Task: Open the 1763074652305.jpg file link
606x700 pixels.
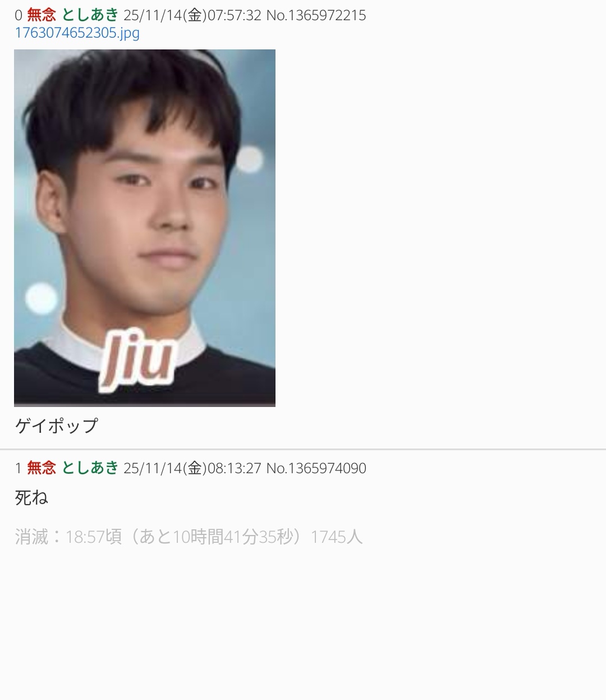Action: tap(77, 33)
